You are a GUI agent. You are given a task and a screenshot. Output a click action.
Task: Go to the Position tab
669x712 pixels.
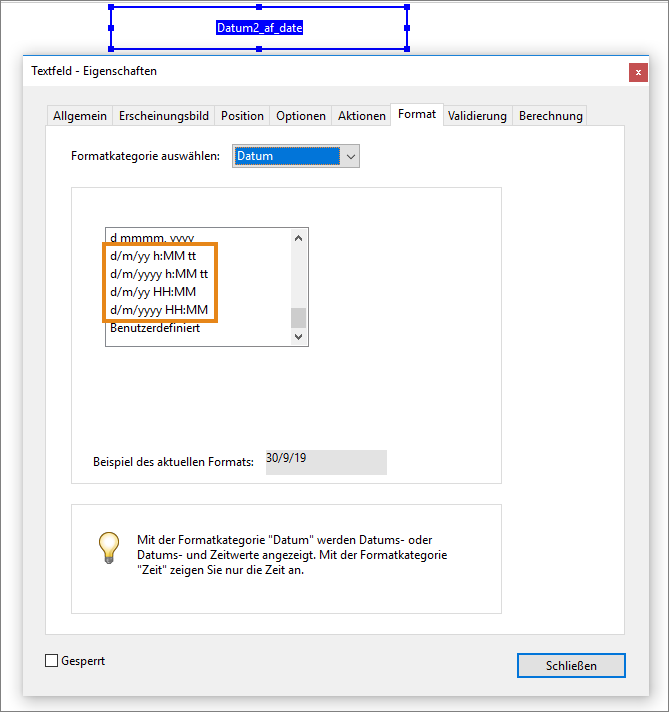[242, 116]
